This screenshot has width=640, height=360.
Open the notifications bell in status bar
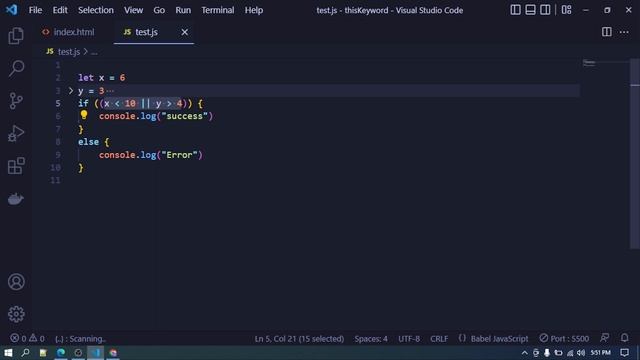[624, 338]
